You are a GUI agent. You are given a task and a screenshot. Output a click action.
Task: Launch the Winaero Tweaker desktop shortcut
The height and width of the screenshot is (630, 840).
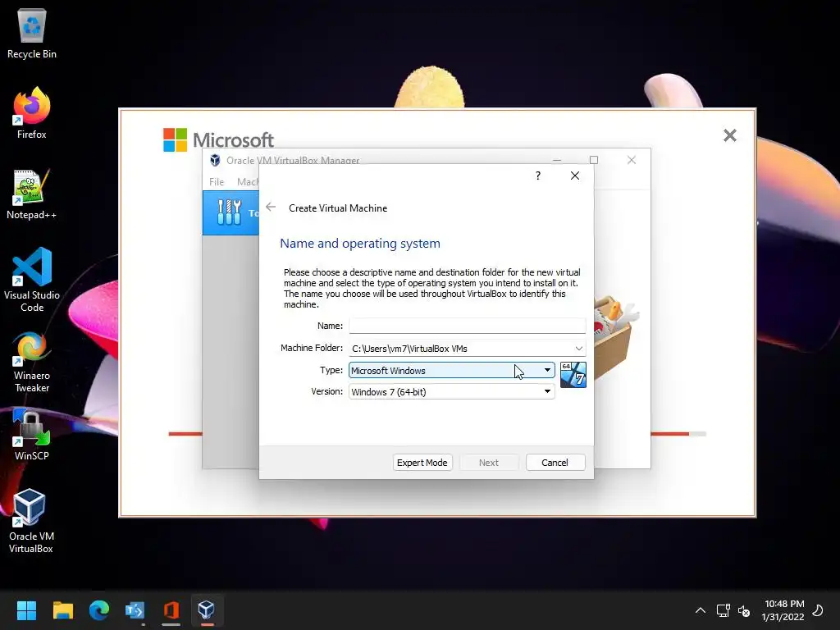[x=32, y=362]
